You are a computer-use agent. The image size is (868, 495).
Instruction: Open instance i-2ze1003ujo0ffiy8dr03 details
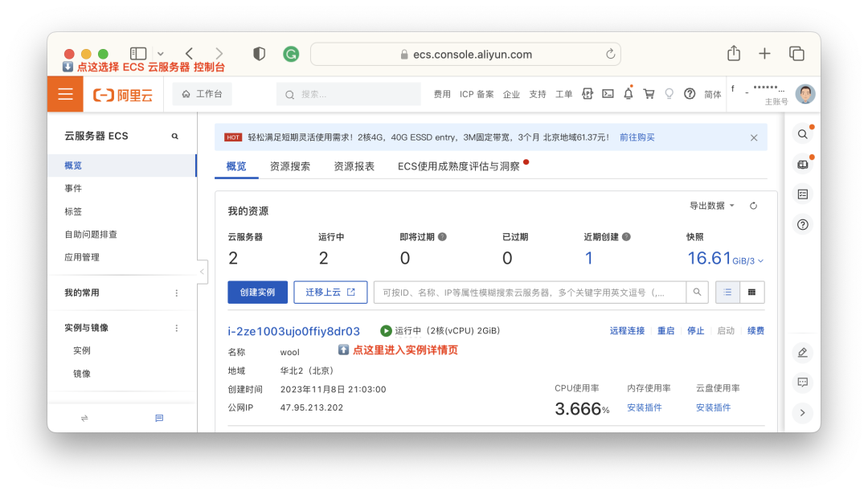pos(294,332)
